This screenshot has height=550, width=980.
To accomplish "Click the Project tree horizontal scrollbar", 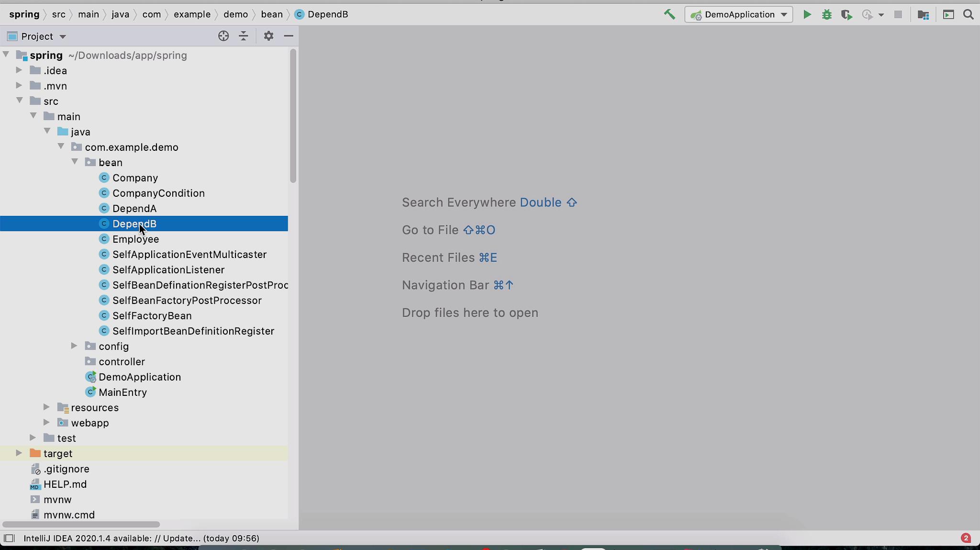I will click(x=81, y=524).
